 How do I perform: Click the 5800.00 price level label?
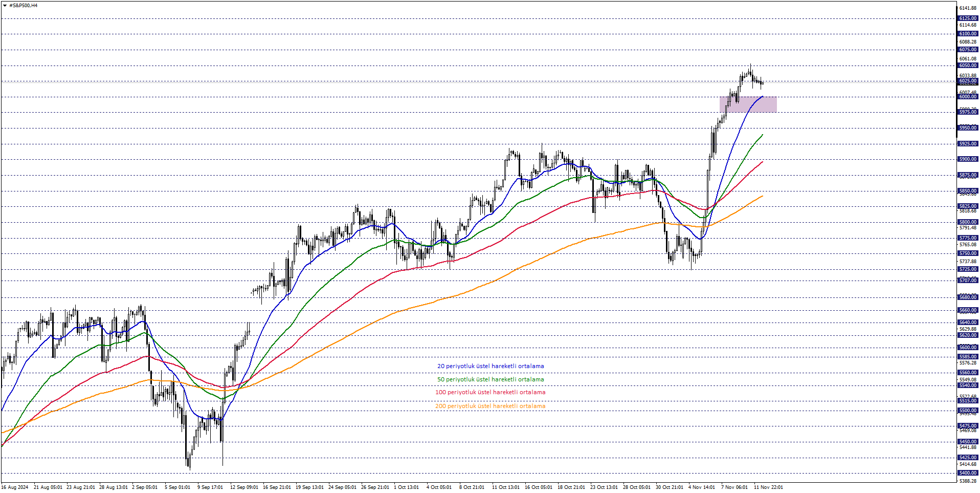(968, 222)
